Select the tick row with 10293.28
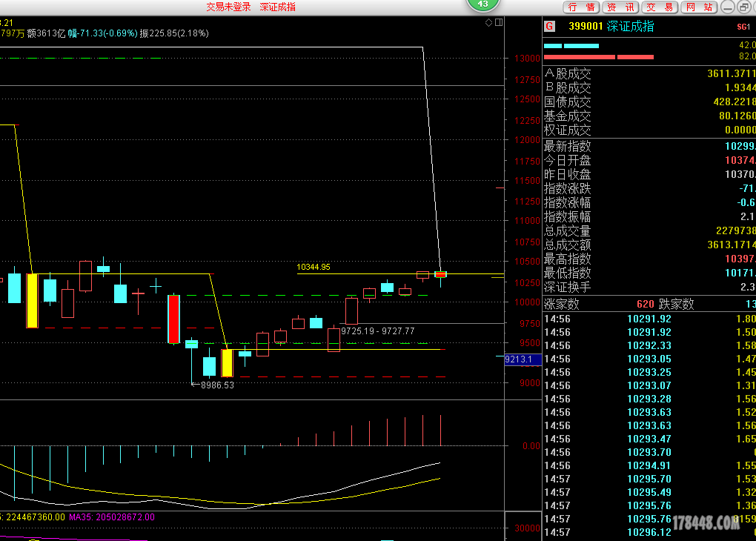The image size is (756, 541). [x=649, y=399]
